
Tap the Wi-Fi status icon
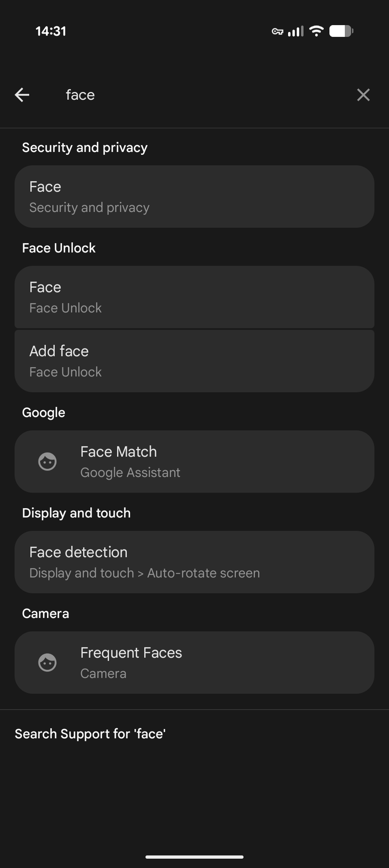316,31
